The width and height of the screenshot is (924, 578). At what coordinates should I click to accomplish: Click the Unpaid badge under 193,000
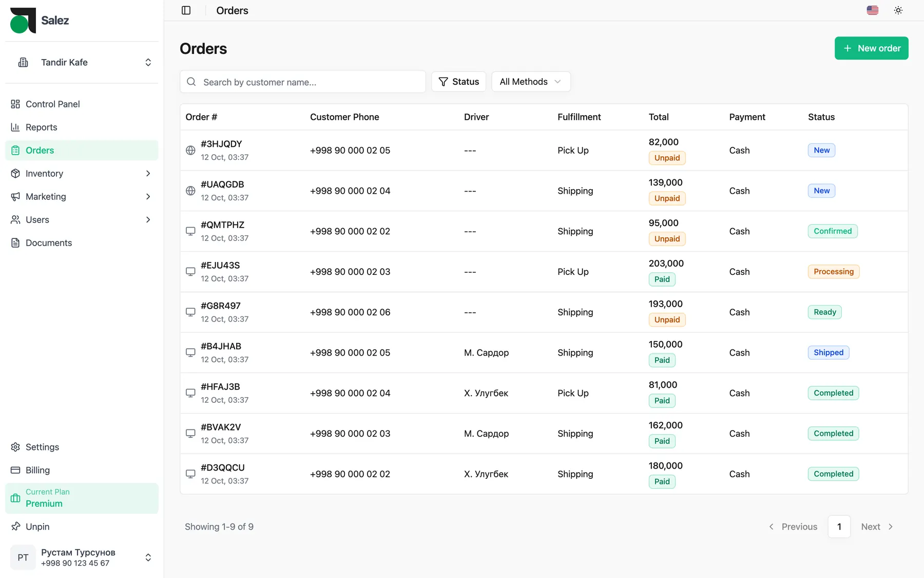667,320
